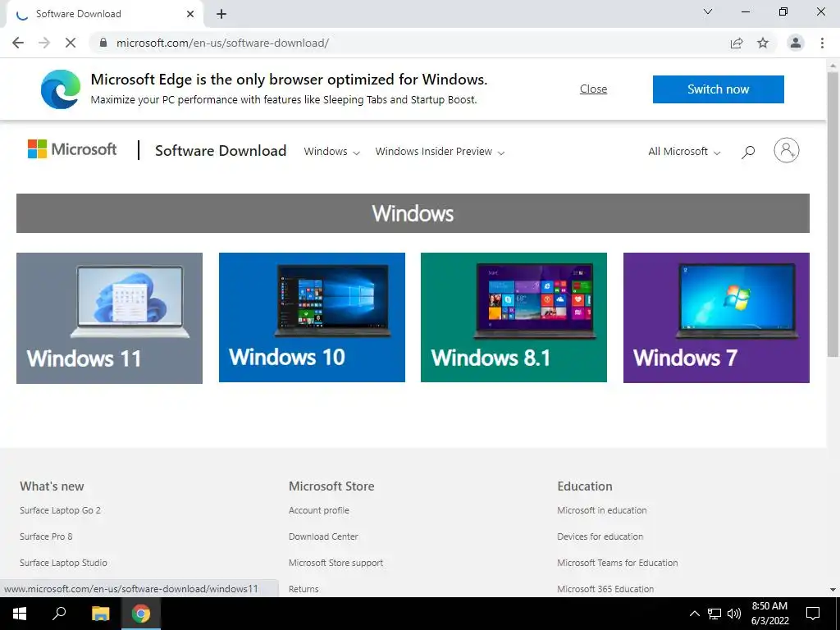The height and width of the screenshot is (630, 840).
Task: Select the Windows 7 tile
Action: click(x=716, y=317)
